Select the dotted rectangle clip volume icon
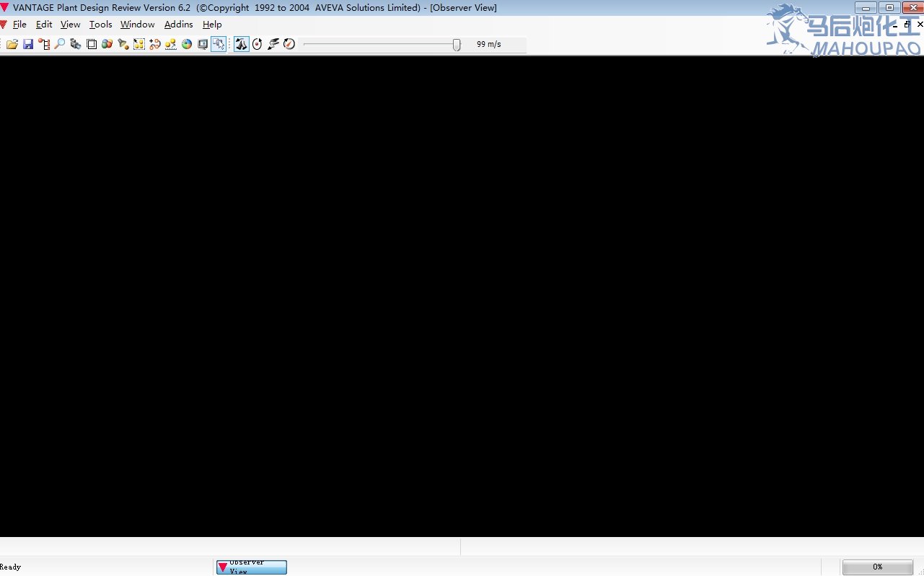This screenshot has height=576, width=924. click(92, 44)
